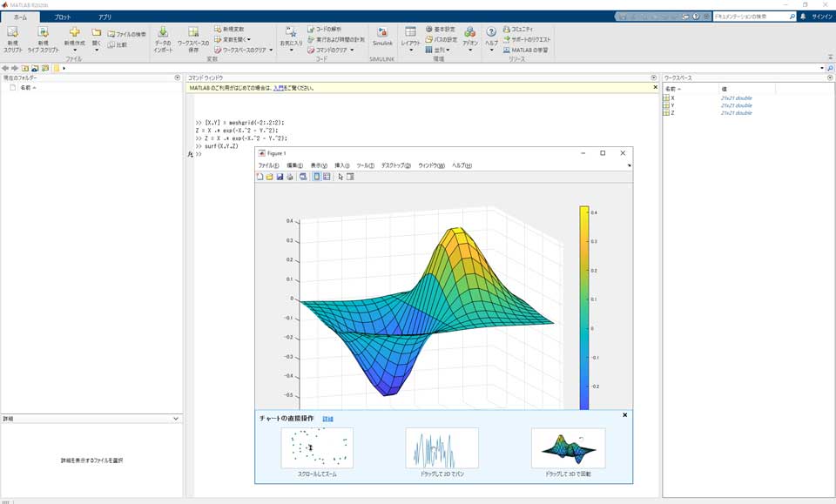Click the 詳細 link in chart interaction banner
Image resolution: width=836 pixels, height=504 pixels.
(x=327, y=419)
